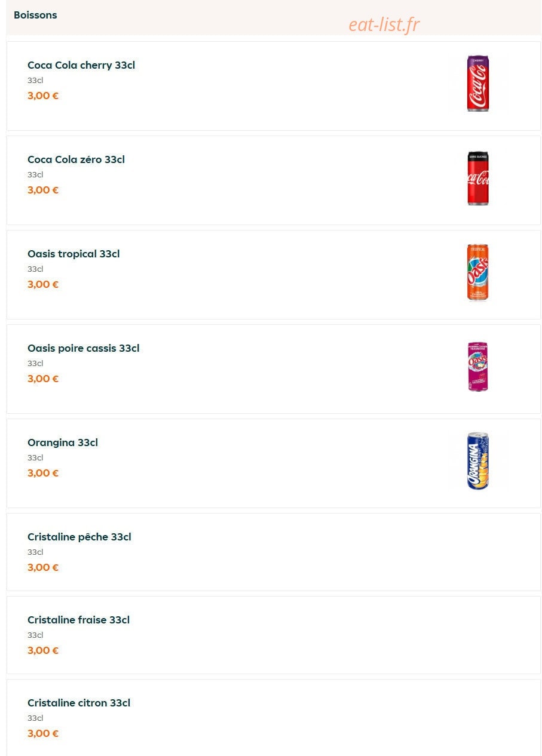The width and height of the screenshot is (542, 756).
Task: Click the Boissons section header
Action: click(35, 15)
